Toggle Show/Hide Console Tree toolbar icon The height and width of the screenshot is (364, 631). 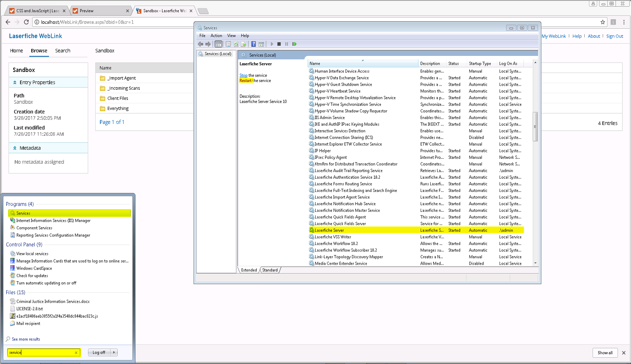[218, 44]
